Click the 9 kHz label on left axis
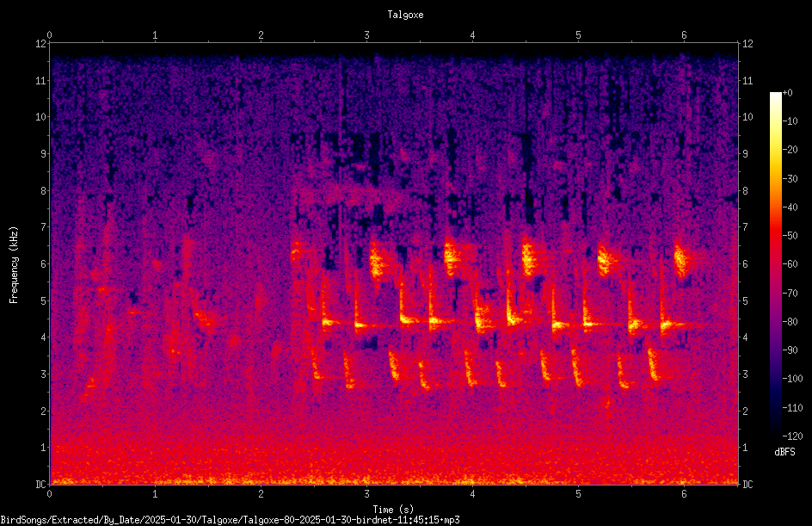 point(44,154)
